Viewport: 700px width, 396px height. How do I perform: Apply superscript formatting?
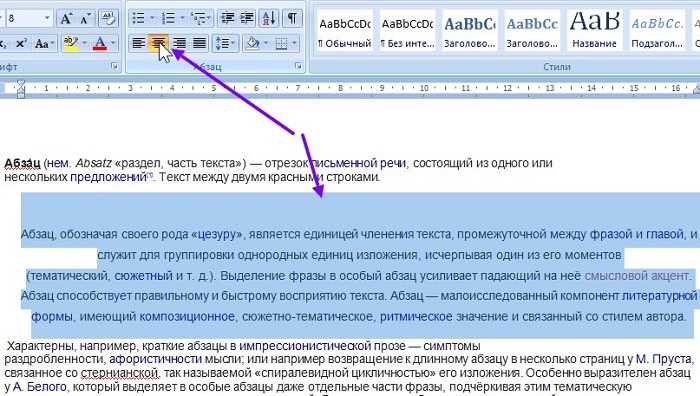click(21, 44)
